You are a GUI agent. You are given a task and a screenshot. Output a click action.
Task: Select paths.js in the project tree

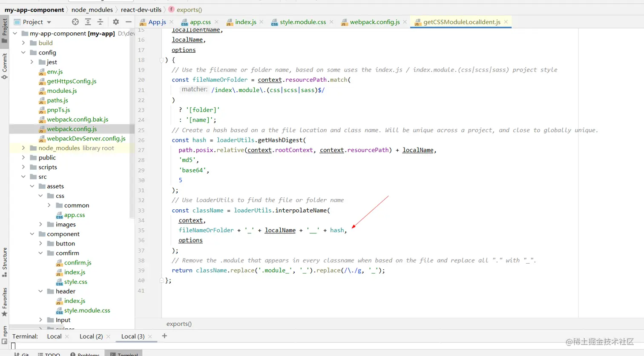(x=57, y=100)
